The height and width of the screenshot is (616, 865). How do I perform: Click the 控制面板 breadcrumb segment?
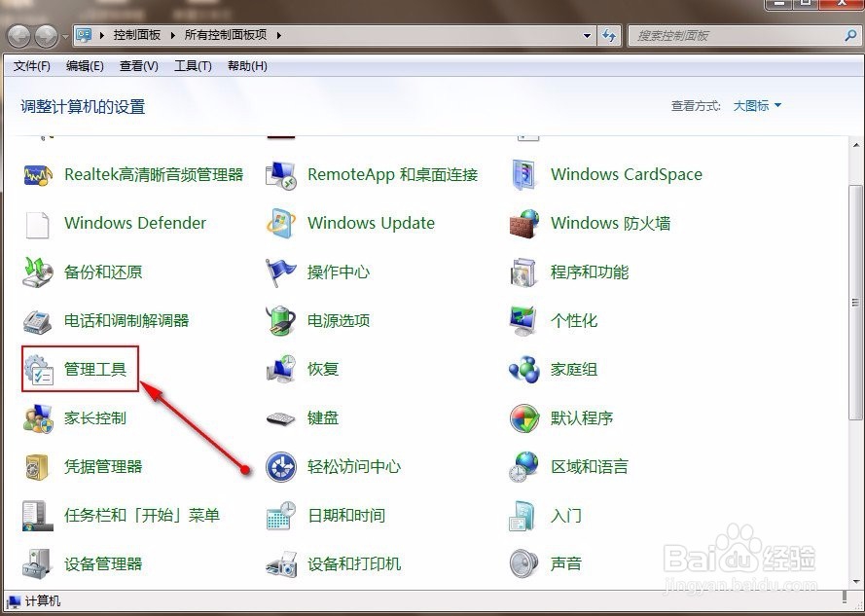(137, 35)
